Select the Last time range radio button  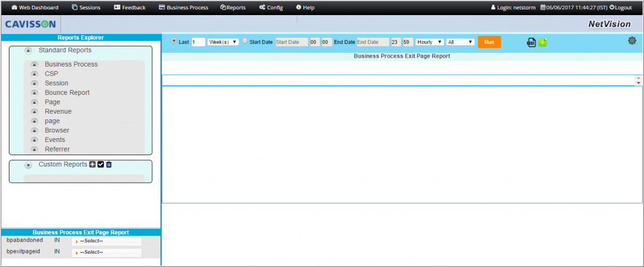point(174,41)
